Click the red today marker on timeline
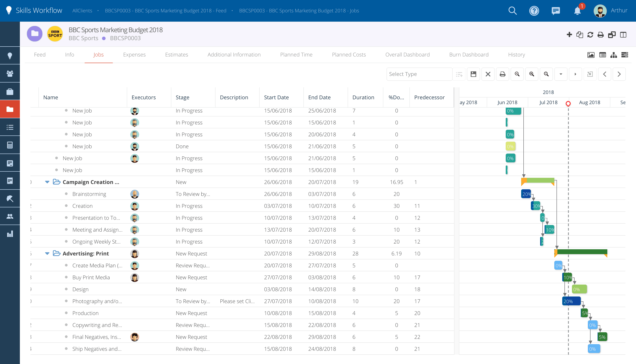The height and width of the screenshot is (364, 636). tap(568, 103)
